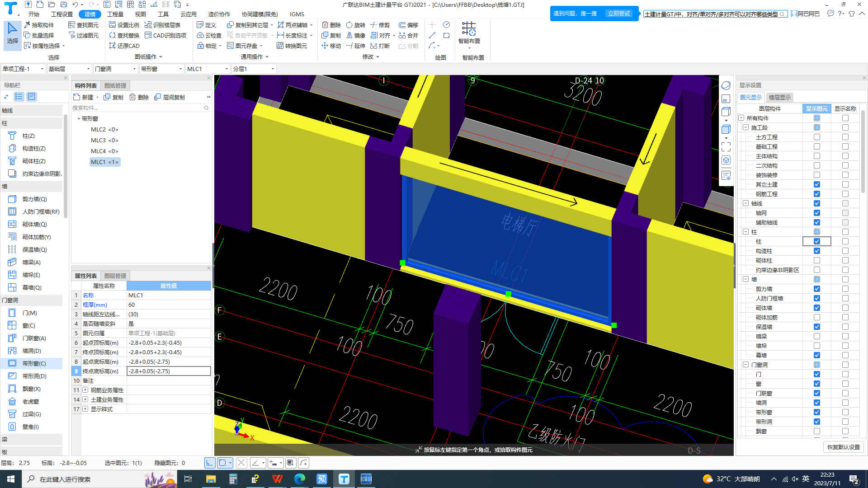Toggle 显示图元 checkbox for 构造柱

(816, 251)
